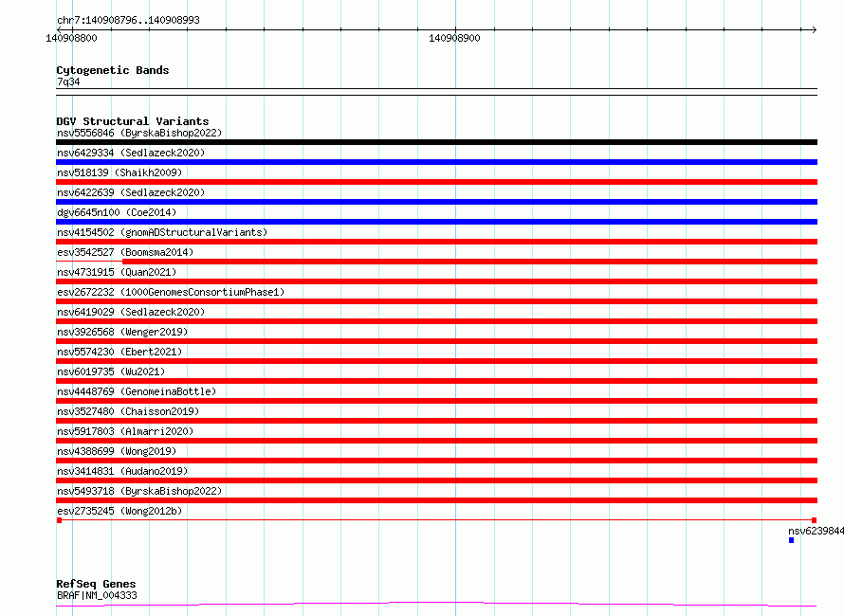The height and width of the screenshot is (616, 844).
Task: Select the nsv5574230 (Ebert2021) label
Action: (x=119, y=352)
